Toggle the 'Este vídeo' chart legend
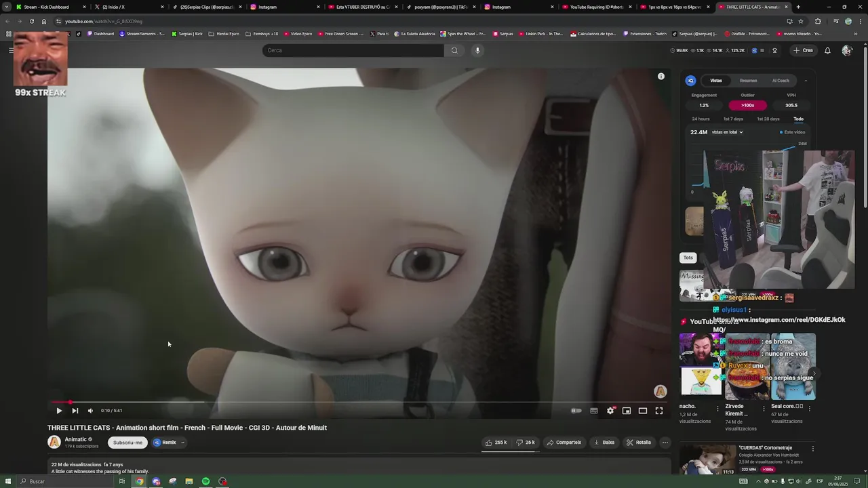Image resolution: width=868 pixels, height=488 pixels. (793, 132)
